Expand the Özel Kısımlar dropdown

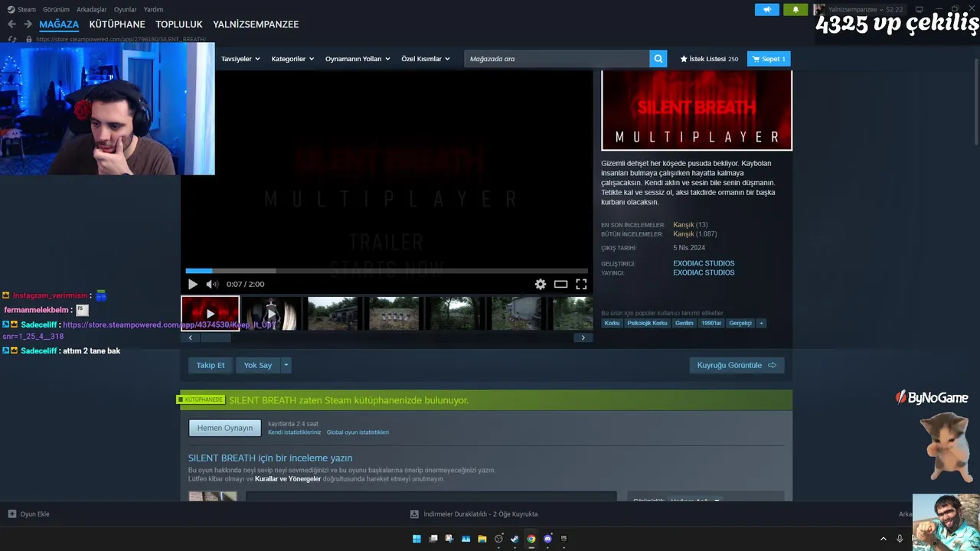426,59
